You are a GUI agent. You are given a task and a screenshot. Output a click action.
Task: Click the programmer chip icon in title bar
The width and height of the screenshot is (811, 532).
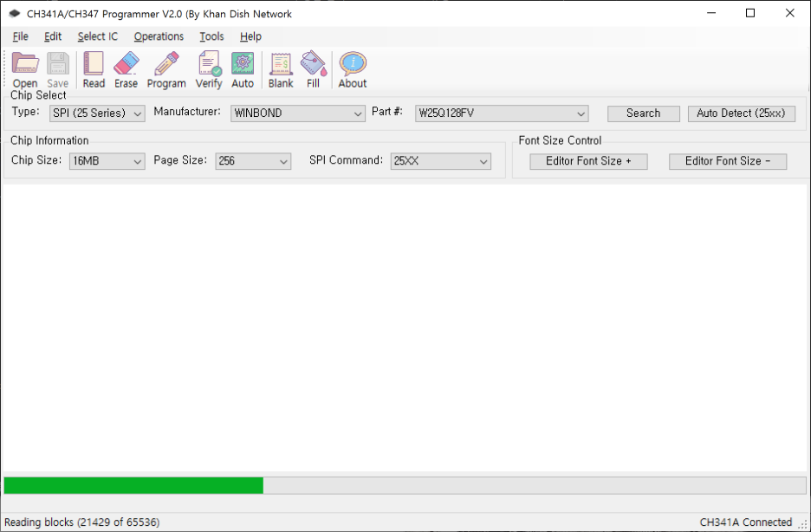pos(15,14)
